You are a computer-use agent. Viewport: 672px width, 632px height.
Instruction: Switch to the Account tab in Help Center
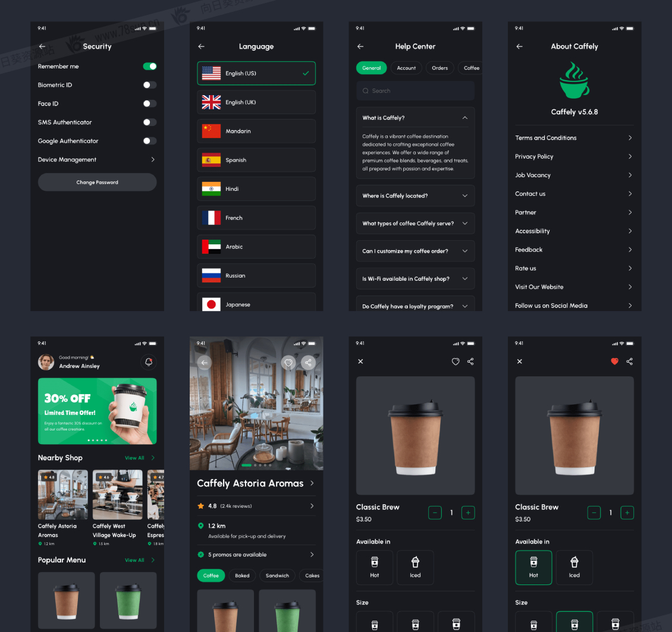click(406, 68)
